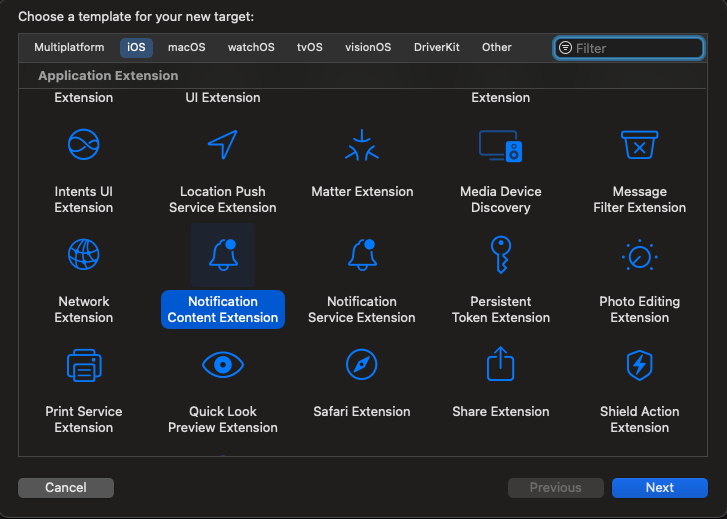Click the "Matter Extension" label
Viewport: 727px width, 519px height.
(x=362, y=192)
